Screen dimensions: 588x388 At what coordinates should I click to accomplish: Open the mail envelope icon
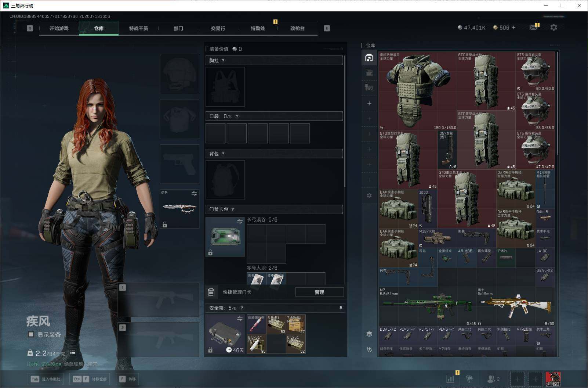533,28
